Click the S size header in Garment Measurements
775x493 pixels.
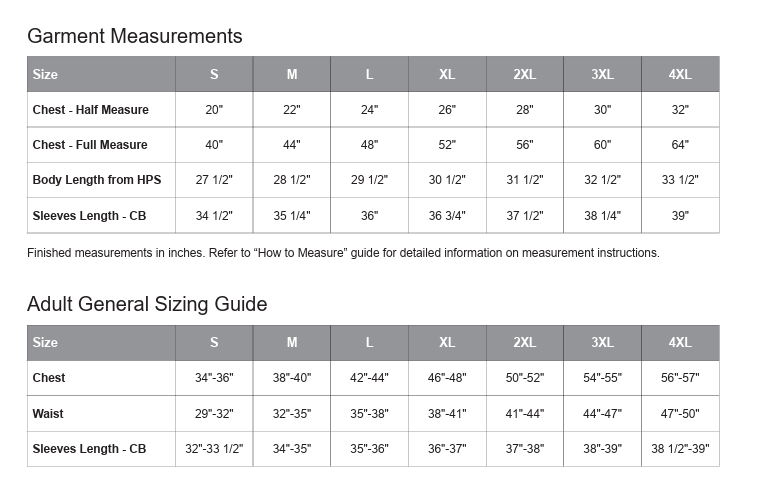tap(214, 74)
